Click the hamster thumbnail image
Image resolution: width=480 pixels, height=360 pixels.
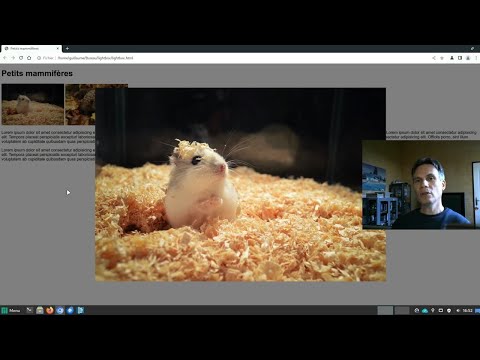(33, 104)
